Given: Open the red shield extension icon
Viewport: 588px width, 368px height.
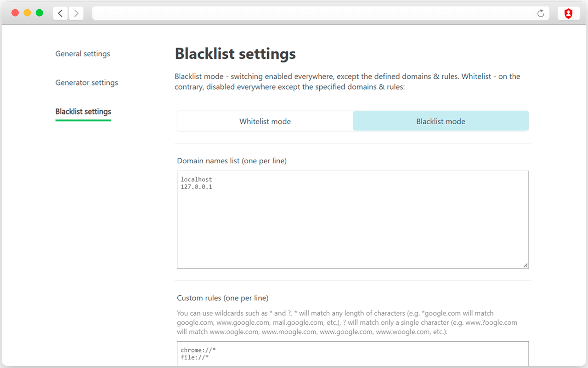Looking at the screenshot, I should [569, 13].
